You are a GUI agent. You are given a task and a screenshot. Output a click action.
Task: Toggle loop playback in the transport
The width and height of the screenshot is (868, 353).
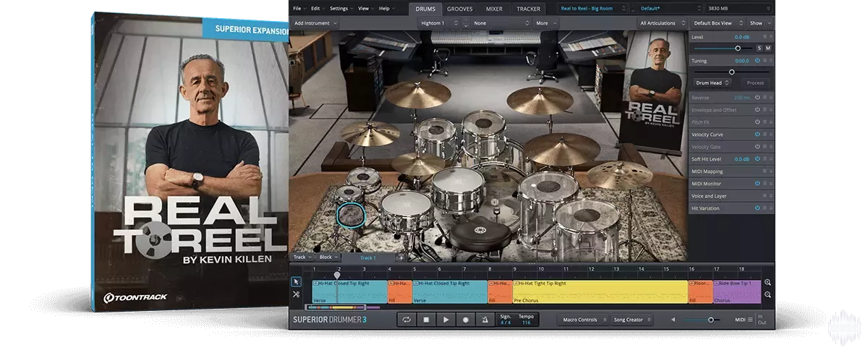(x=407, y=319)
